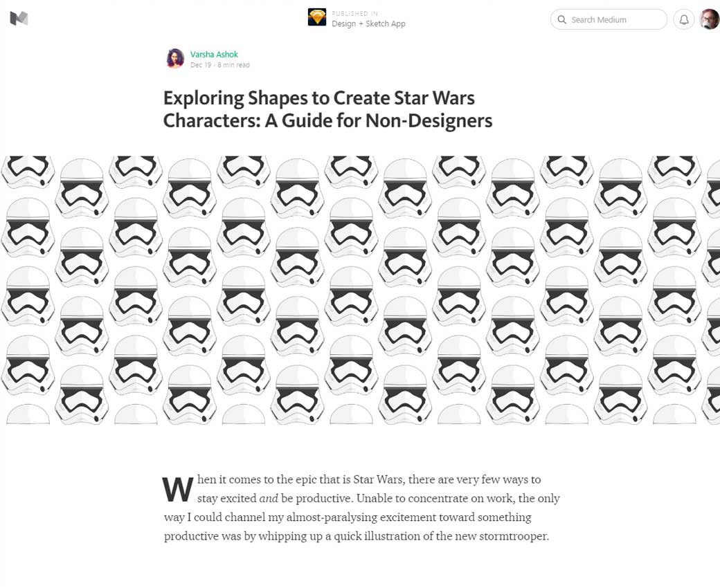
Task: Open the Varsha Ashok author link
Action: (214, 54)
